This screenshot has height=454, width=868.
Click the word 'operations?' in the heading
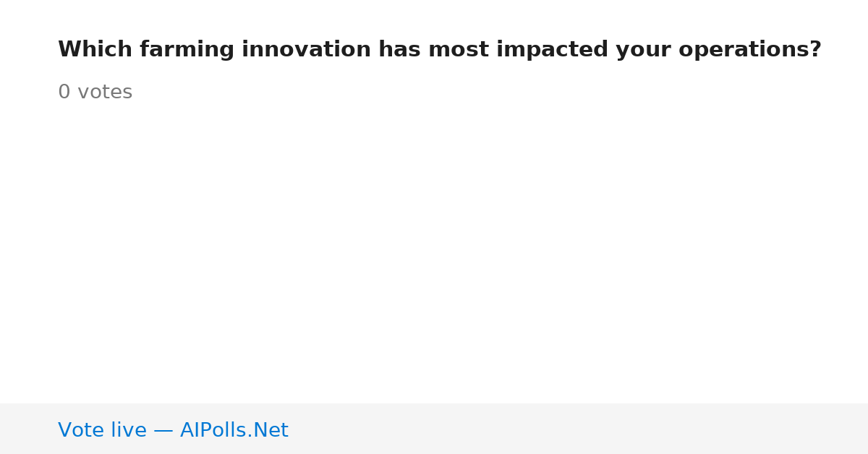[750, 50]
